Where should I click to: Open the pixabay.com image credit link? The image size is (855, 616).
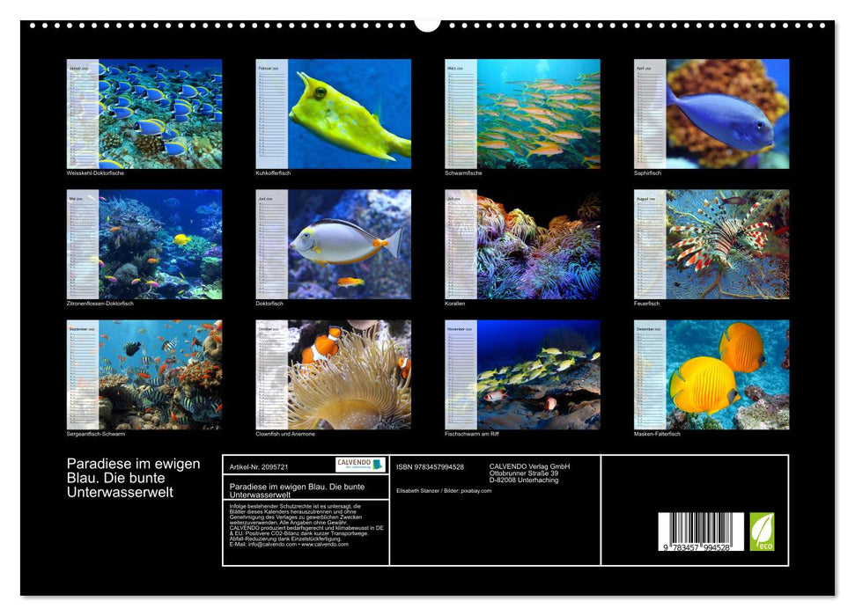[x=476, y=489]
